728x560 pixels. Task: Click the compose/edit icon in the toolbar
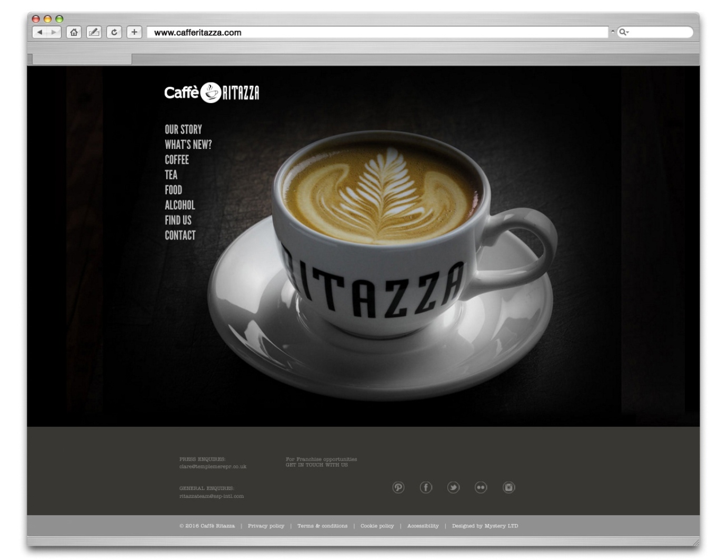(x=94, y=32)
